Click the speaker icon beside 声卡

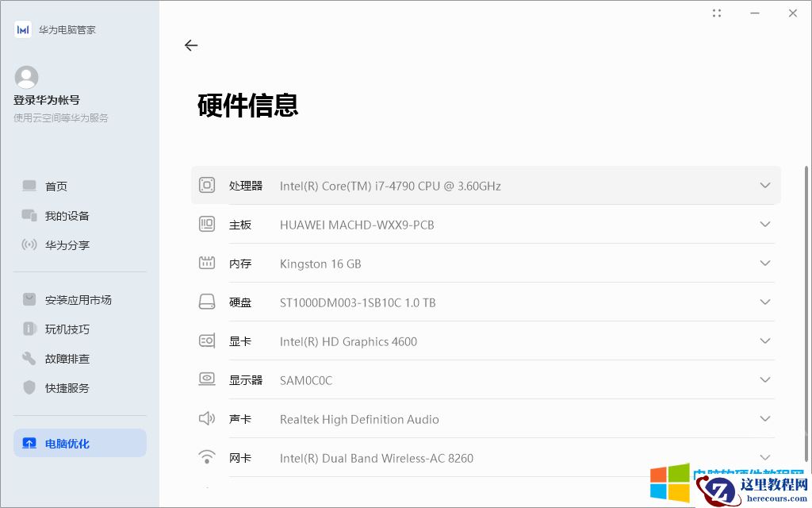207,418
